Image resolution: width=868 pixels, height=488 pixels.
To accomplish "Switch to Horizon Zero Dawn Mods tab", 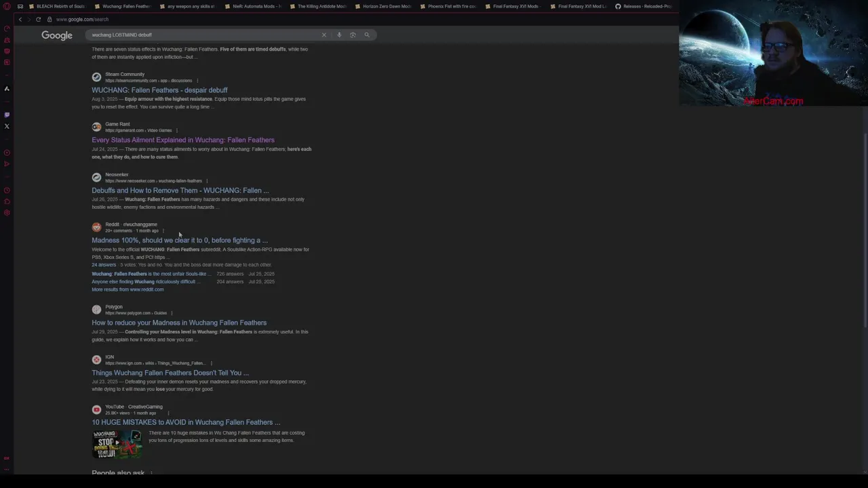I will pyautogui.click(x=384, y=6).
